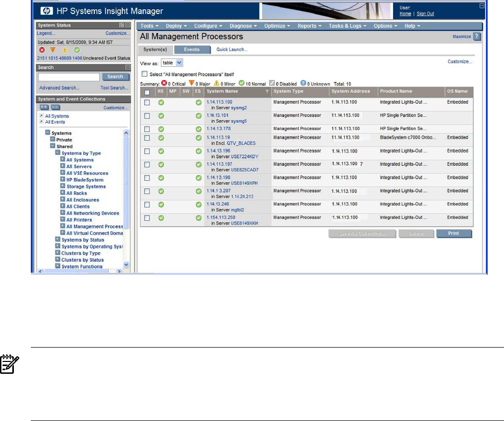Click the Tool Search link
The image size is (504, 421).
coord(114,88)
